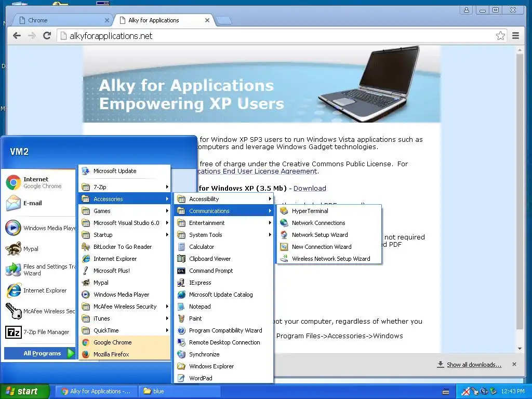
Task: Open BitLocker To Go Reader
Action: [125, 247]
